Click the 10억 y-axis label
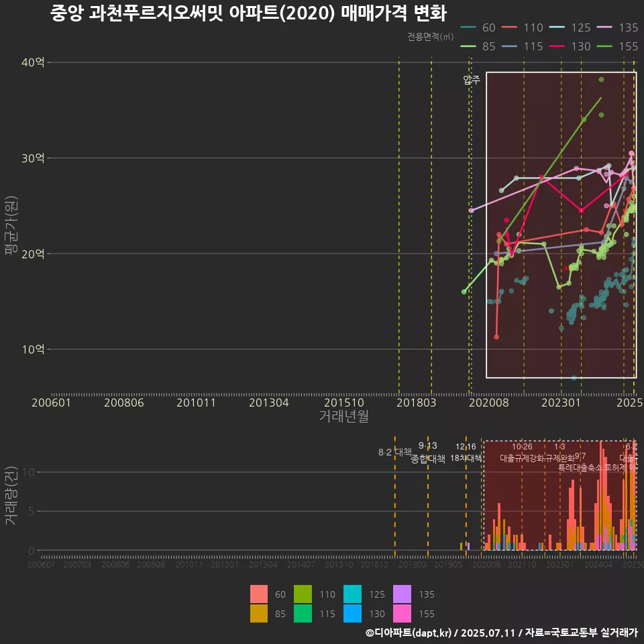This screenshot has width=644, height=644. coord(33,350)
